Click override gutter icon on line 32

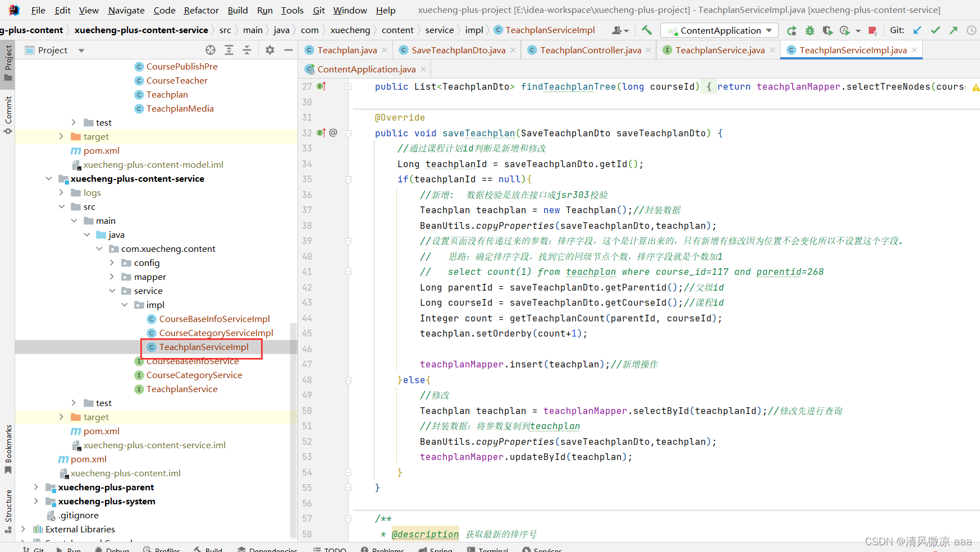click(321, 133)
